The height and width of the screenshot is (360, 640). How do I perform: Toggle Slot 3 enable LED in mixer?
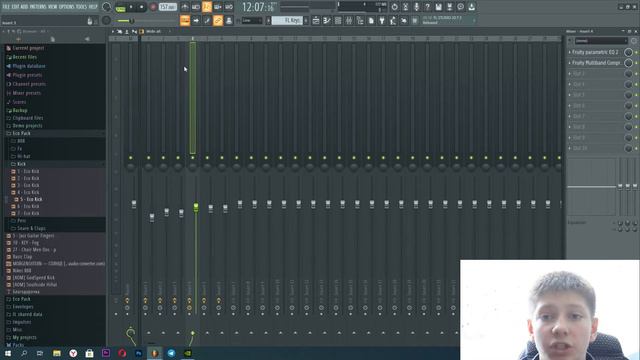(x=636, y=74)
